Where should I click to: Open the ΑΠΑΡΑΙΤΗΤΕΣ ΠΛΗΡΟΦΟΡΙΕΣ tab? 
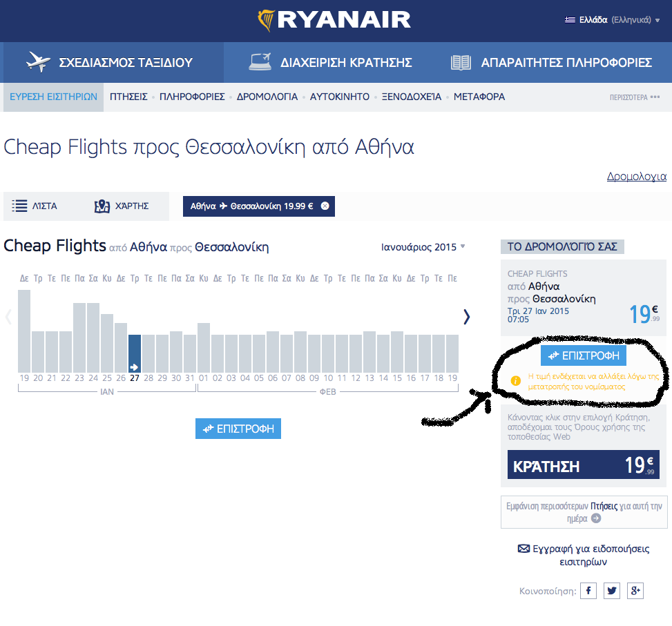click(551, 63)
